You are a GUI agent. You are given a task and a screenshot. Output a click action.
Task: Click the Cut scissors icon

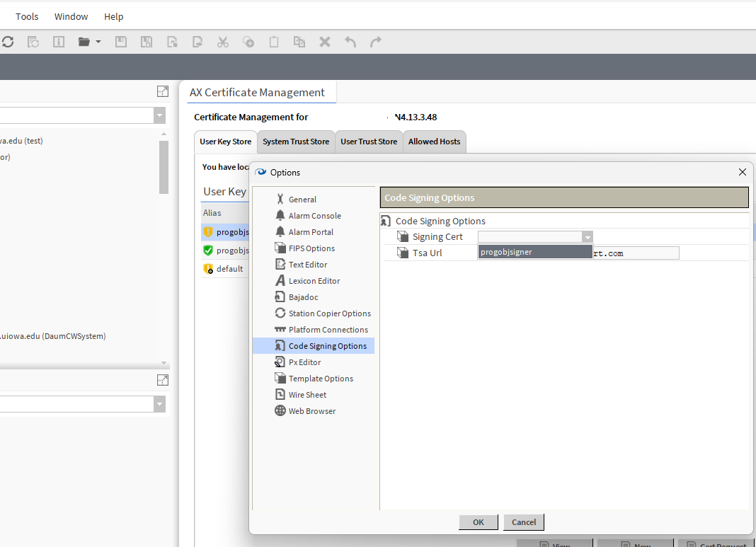coord(223,42)
